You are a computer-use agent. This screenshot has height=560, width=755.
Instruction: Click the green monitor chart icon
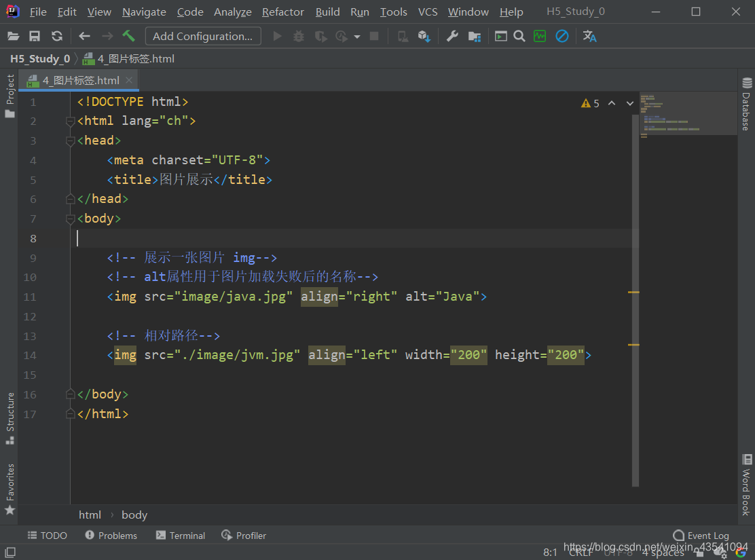coord(540,36)
